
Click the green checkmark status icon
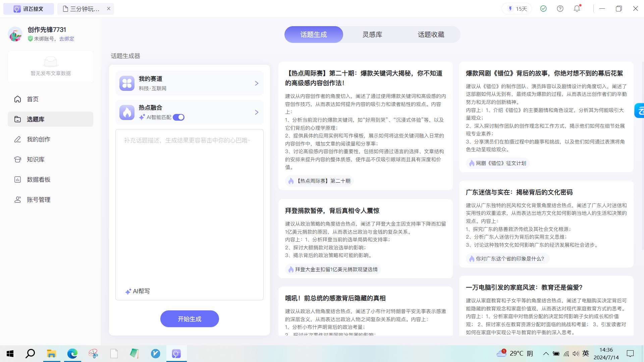543,9
